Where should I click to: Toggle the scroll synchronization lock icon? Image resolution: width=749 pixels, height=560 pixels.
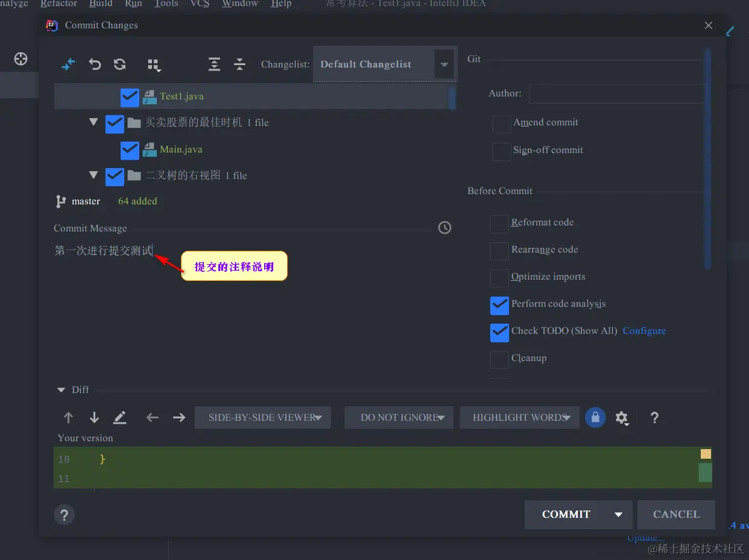[x=595, y=417]
